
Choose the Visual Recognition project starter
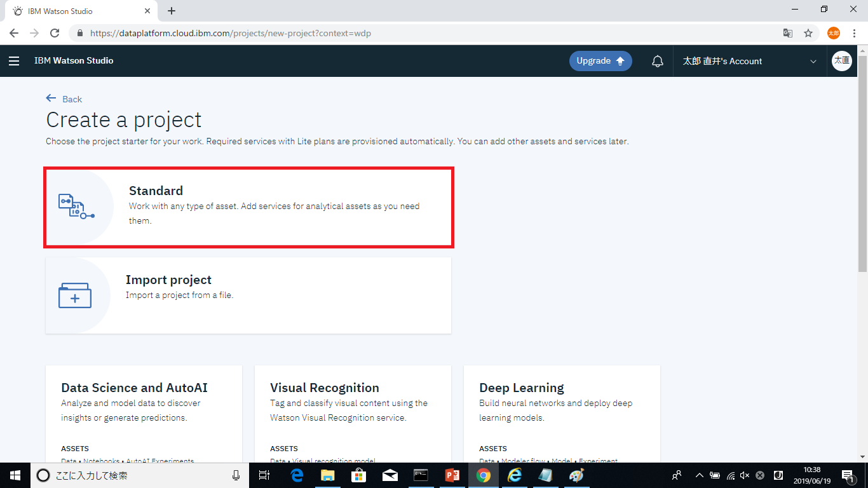325,388
